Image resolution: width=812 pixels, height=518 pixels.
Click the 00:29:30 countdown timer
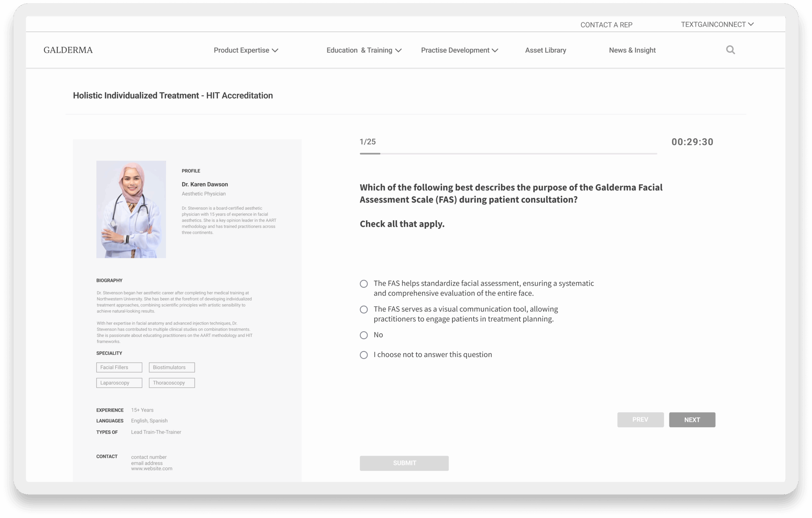692,142
